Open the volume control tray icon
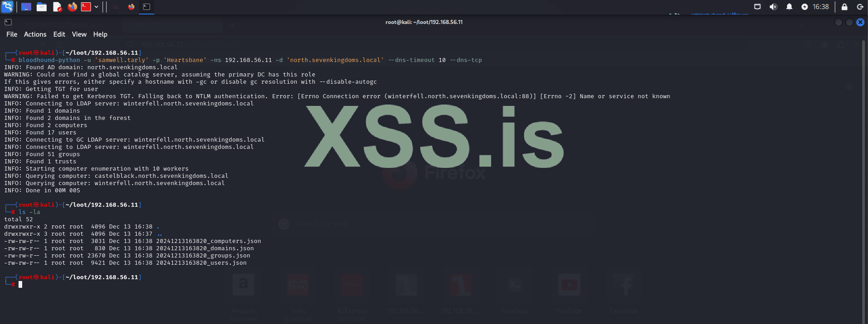Image resolution: width=868 pixels, height=324 pixels. click(x=773, y=7)
